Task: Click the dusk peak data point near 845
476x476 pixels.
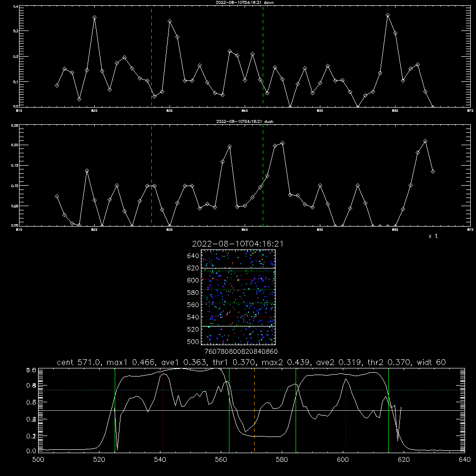Action: point(283,143)
